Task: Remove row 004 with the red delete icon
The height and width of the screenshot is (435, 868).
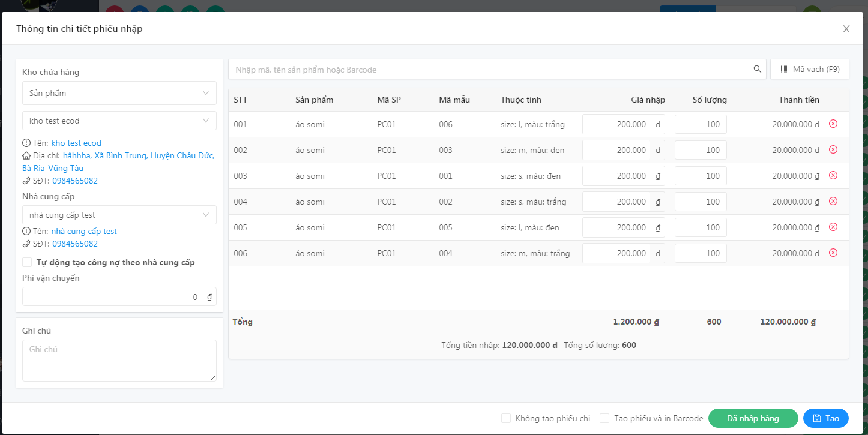Action: click(833, 202)
